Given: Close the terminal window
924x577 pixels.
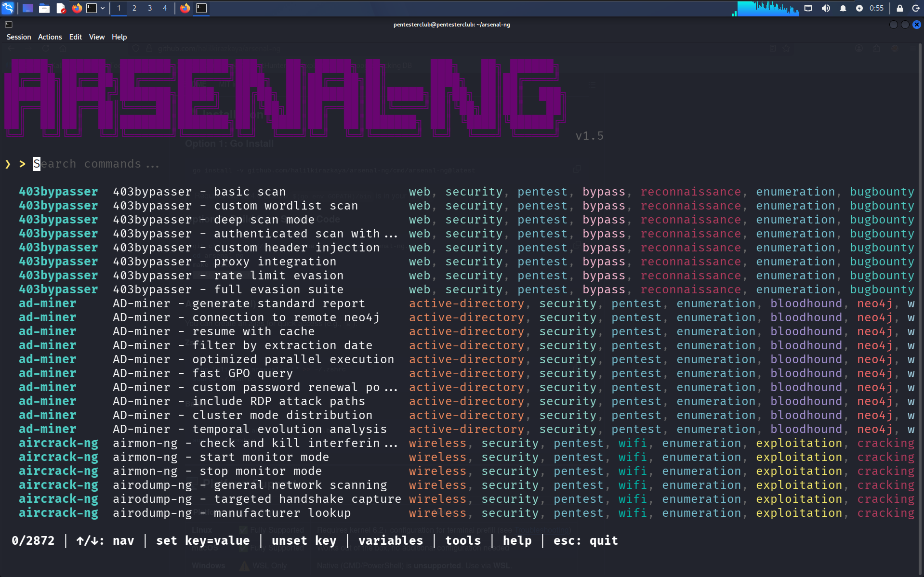Looking at the screenshot, I should point(917,25).
